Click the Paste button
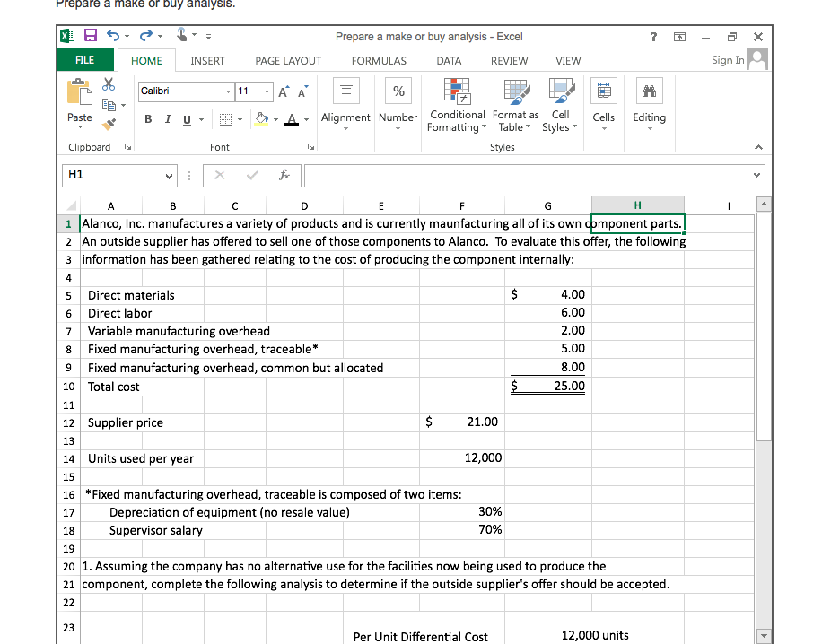 pyautogui.click(x=79, y=103)
